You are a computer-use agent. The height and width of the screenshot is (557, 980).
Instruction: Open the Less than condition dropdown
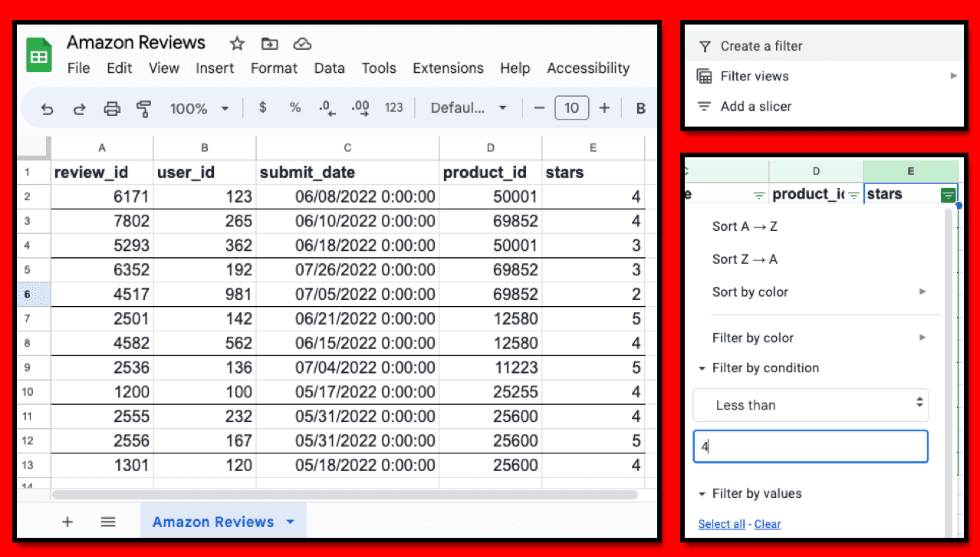(x=811, y=405)
